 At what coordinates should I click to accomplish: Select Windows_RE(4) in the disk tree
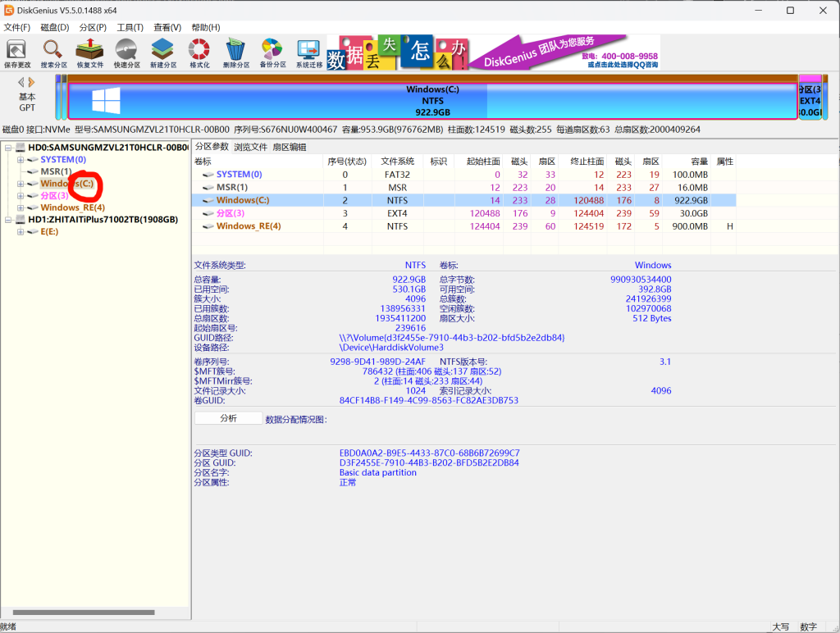[73, 207]
